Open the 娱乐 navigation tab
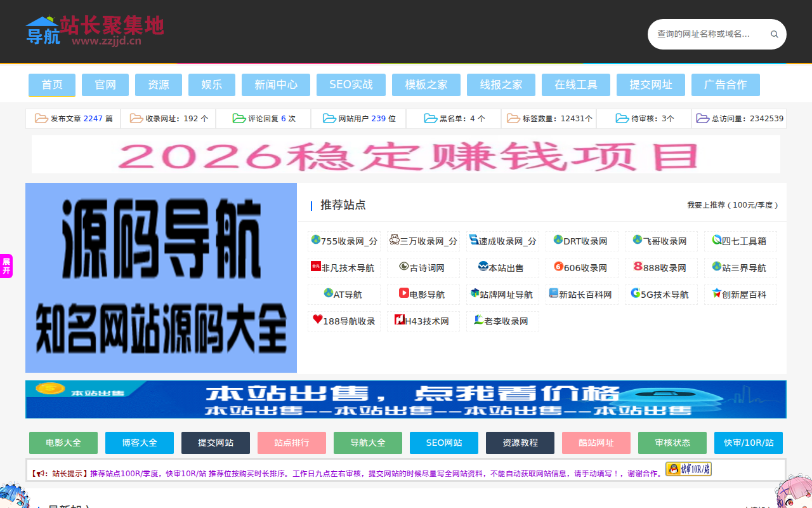 coord(212,85)
